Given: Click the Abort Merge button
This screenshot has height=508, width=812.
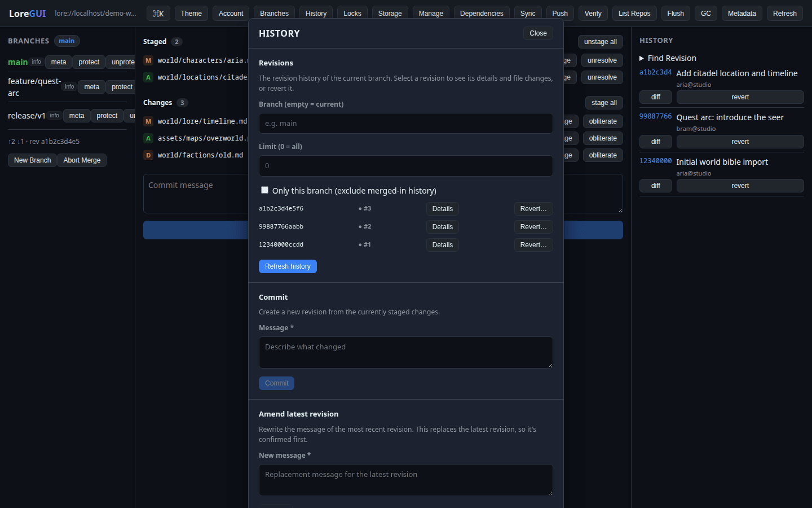Looking at the screenshot, I should (82, 160).
